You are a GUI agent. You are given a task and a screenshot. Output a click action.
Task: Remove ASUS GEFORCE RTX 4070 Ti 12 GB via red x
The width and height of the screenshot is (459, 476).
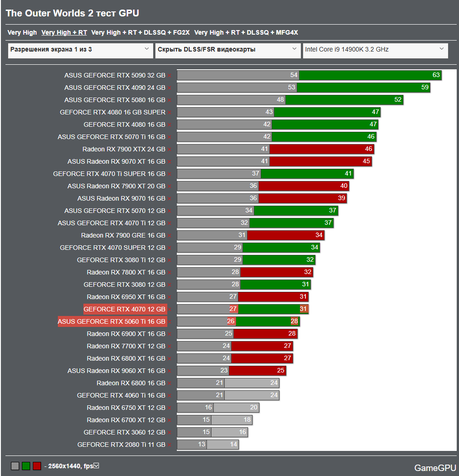tap(170, 223)
